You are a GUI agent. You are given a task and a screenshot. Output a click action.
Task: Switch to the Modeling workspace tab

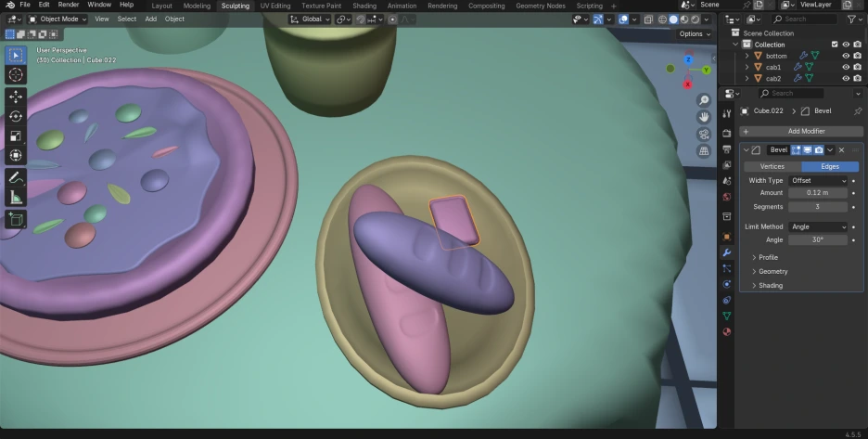tap(198, 6)
